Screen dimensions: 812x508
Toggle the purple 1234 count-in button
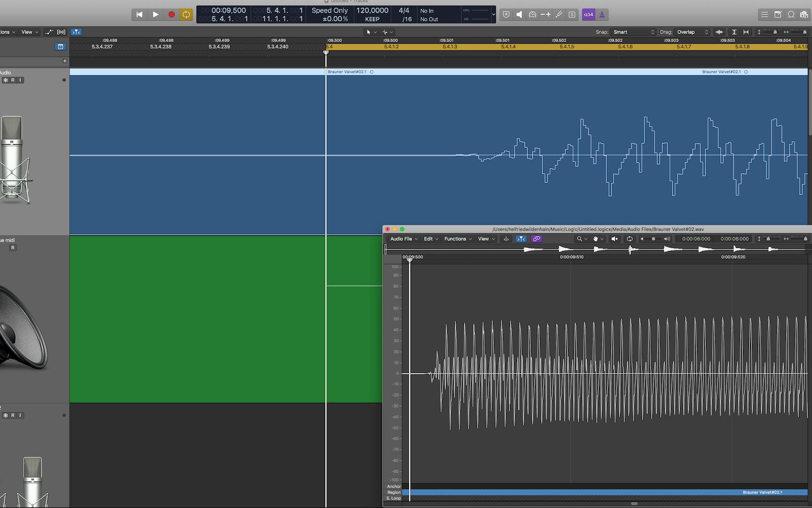coord(588,15)
